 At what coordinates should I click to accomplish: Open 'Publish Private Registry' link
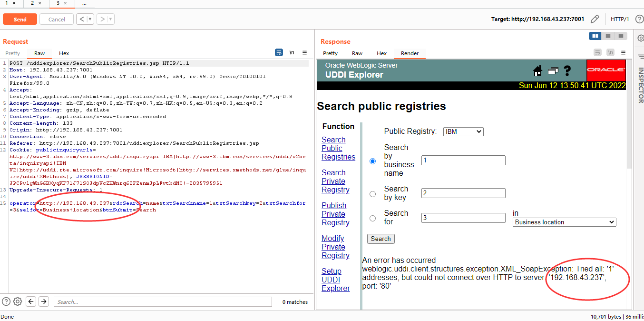tap(335, 214)
